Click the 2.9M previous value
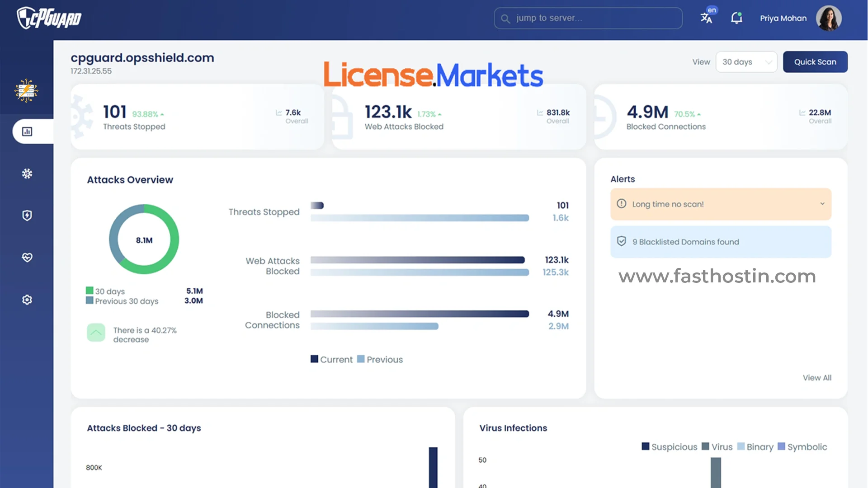 [558, 326]
